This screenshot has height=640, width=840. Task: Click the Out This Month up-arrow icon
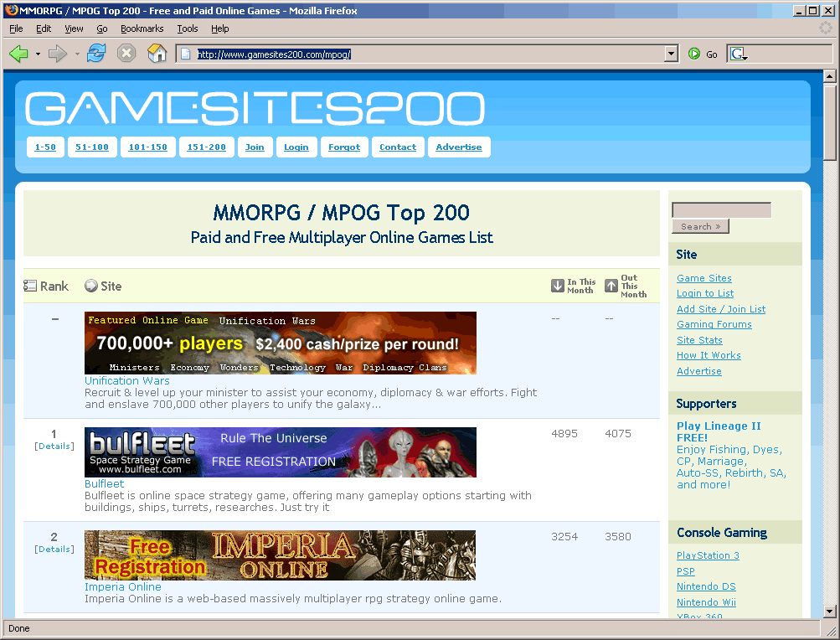tap(611, 286)
